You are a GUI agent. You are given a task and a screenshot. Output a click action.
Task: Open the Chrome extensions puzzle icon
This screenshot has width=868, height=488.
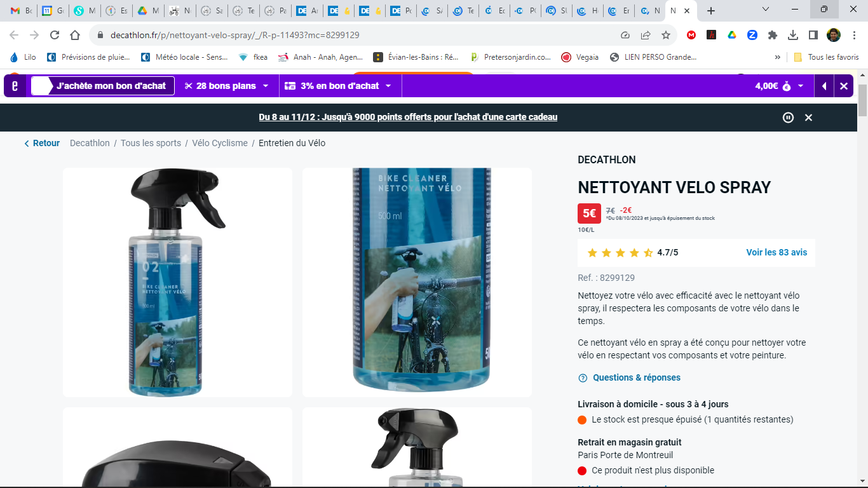pos(772,35)
